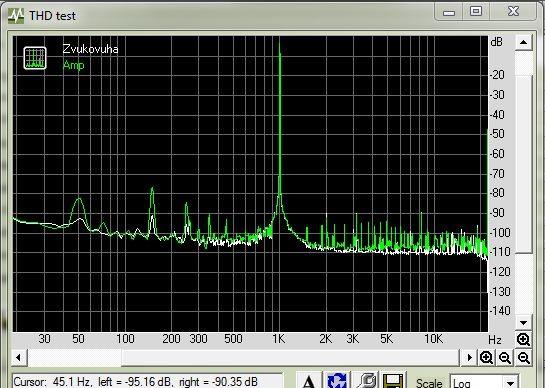Close the THD test window
This screenshot has width=545, height=388.
click(513, 12)
